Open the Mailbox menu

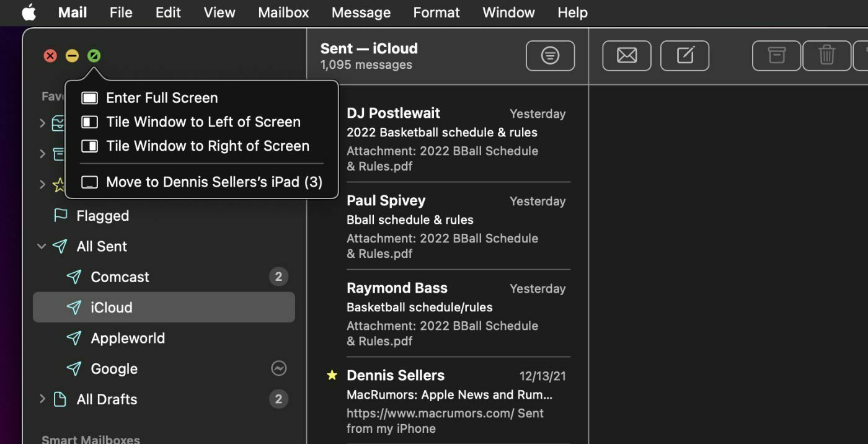(x=283, y=12)
